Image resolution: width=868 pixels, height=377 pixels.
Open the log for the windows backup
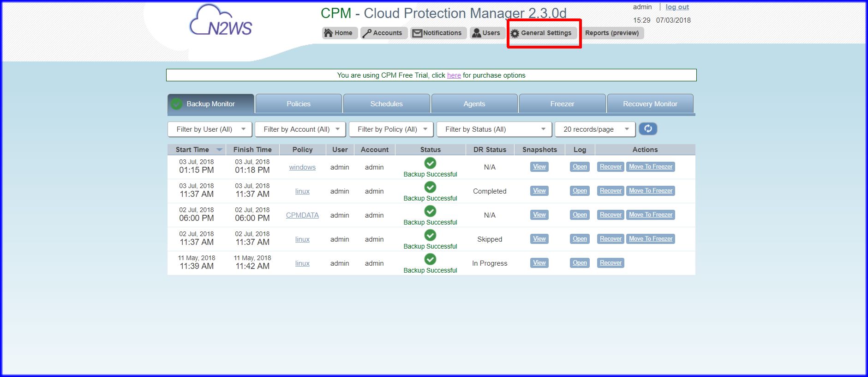click(x=580, y=167)
